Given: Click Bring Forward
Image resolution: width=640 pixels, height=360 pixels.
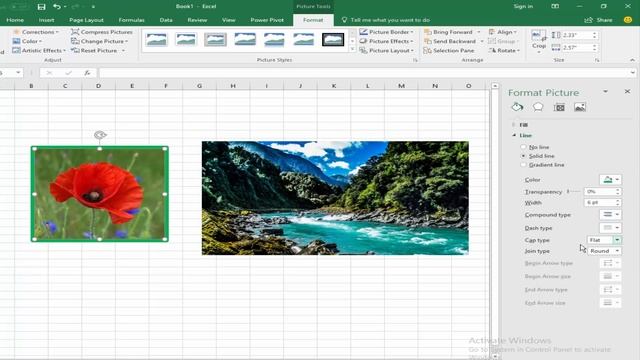Looking at the screenshot, I should 449,32.
